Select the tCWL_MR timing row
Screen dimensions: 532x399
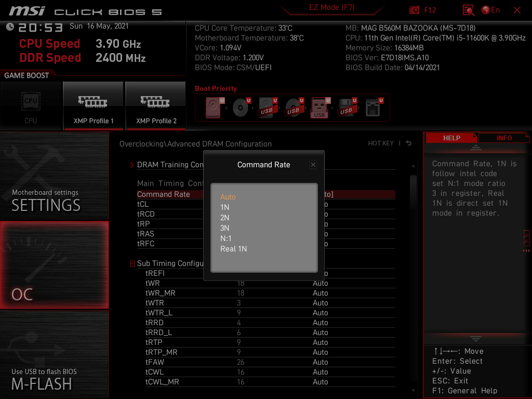pos(270,382)
